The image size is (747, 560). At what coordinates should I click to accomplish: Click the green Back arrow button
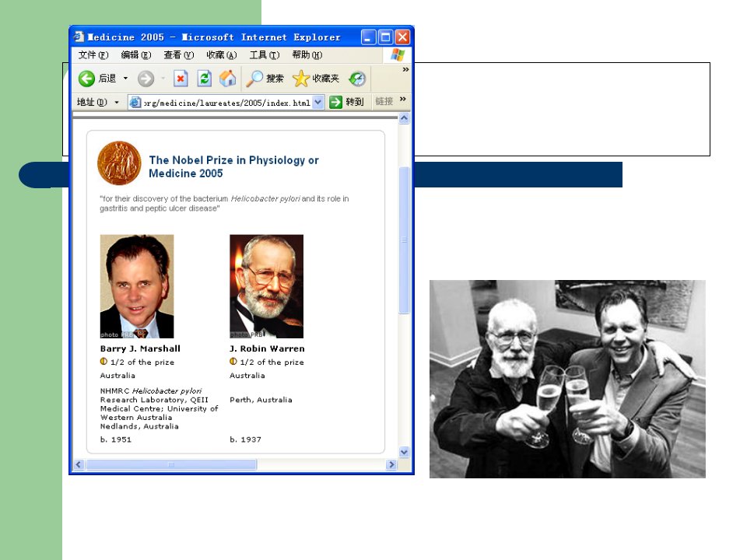tap(86, 79)
